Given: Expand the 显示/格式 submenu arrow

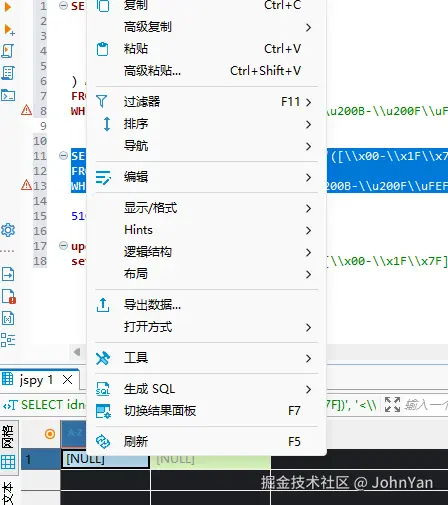Looking at the screenshot, I should click(308, 208).
